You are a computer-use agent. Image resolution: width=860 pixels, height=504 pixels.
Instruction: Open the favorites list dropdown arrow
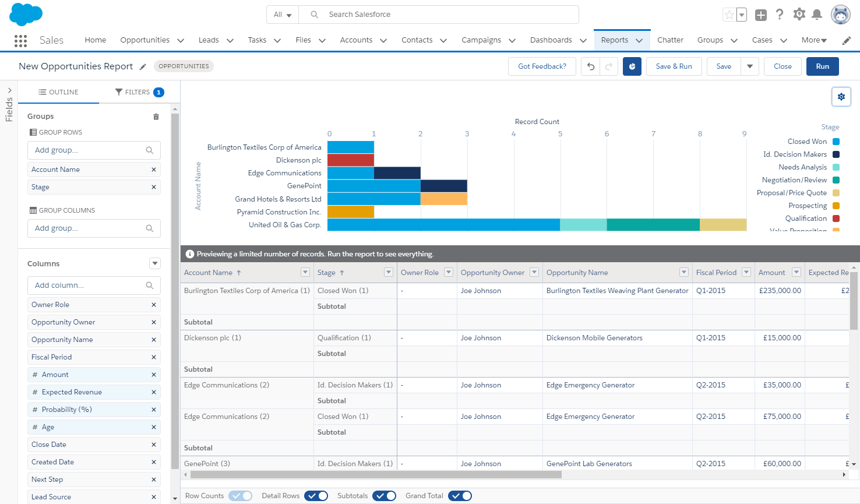(x=742, y=15)
